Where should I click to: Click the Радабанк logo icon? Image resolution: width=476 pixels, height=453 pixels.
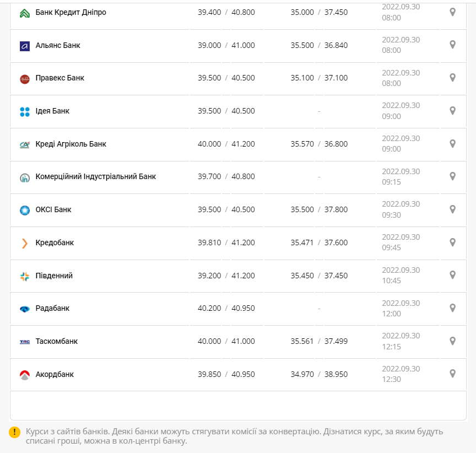point(24,309)
